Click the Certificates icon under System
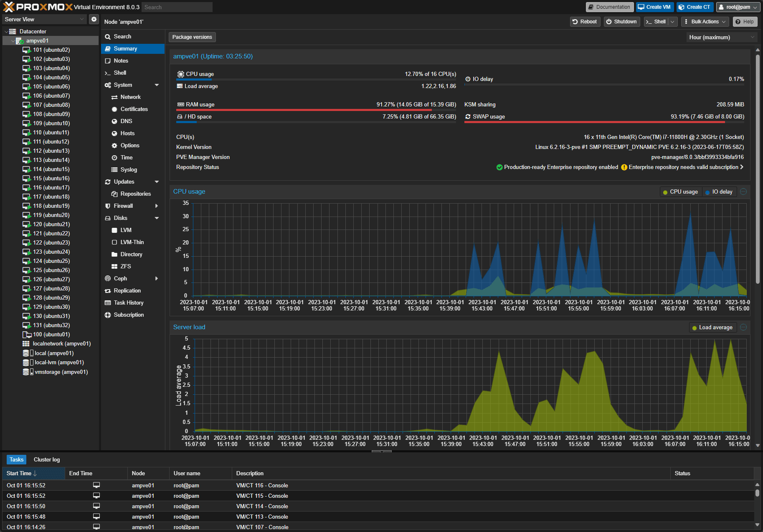The height and width of the screenshot is (532, 763). 114,109
